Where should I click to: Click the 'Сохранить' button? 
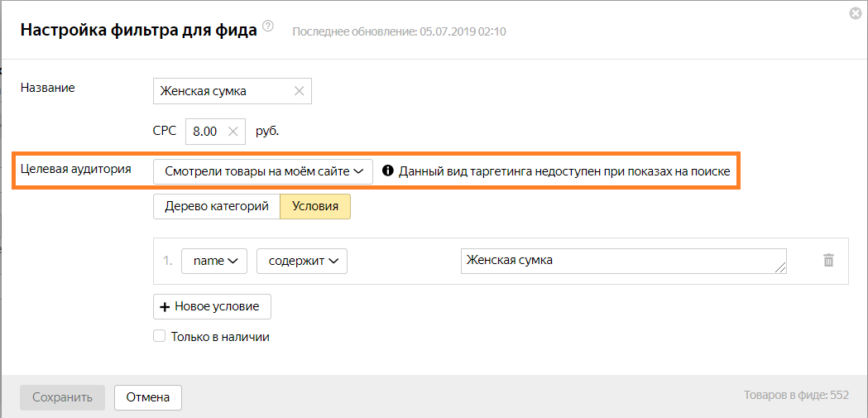(x=62, y=397)
